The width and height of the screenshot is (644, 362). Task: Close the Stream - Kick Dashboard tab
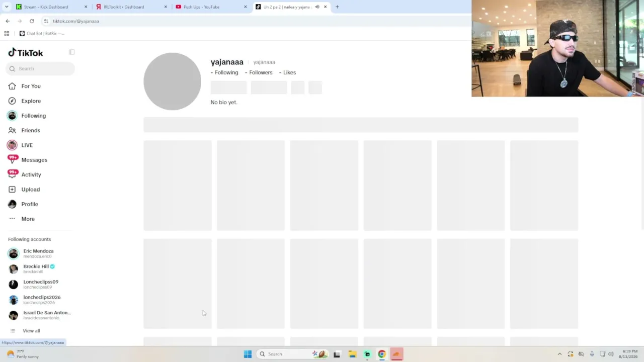tap(86, 7)
